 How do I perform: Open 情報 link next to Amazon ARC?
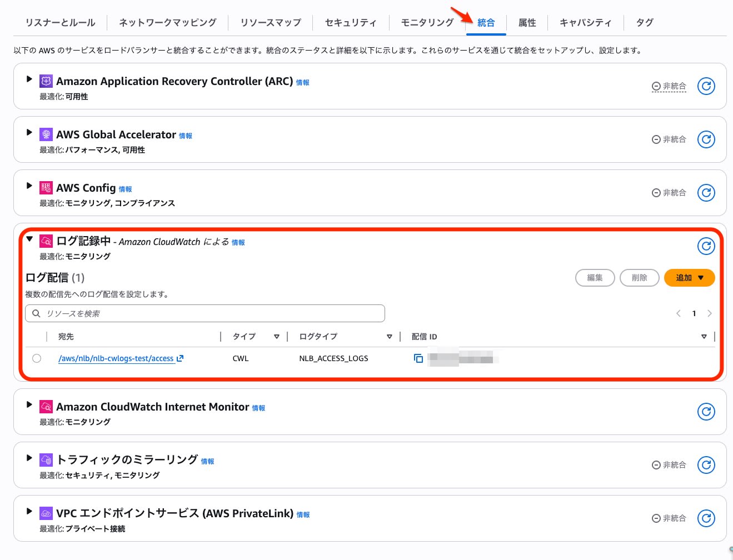[302, 83]
